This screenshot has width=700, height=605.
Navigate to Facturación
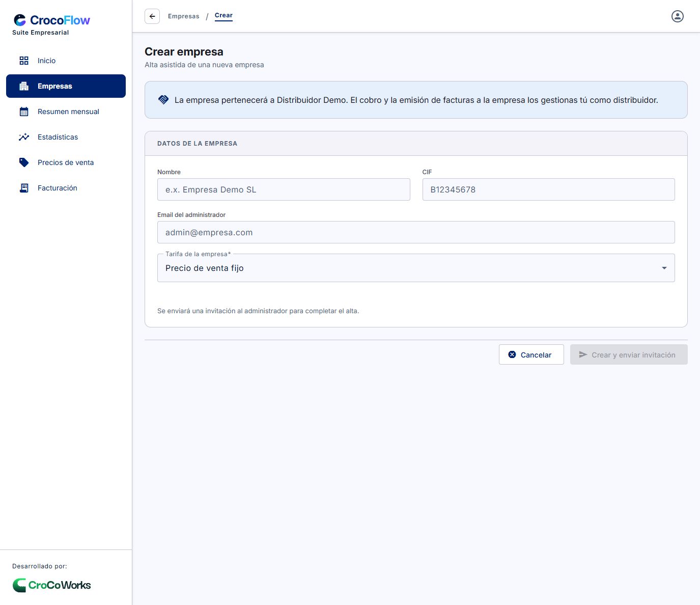tap(66, 188)
